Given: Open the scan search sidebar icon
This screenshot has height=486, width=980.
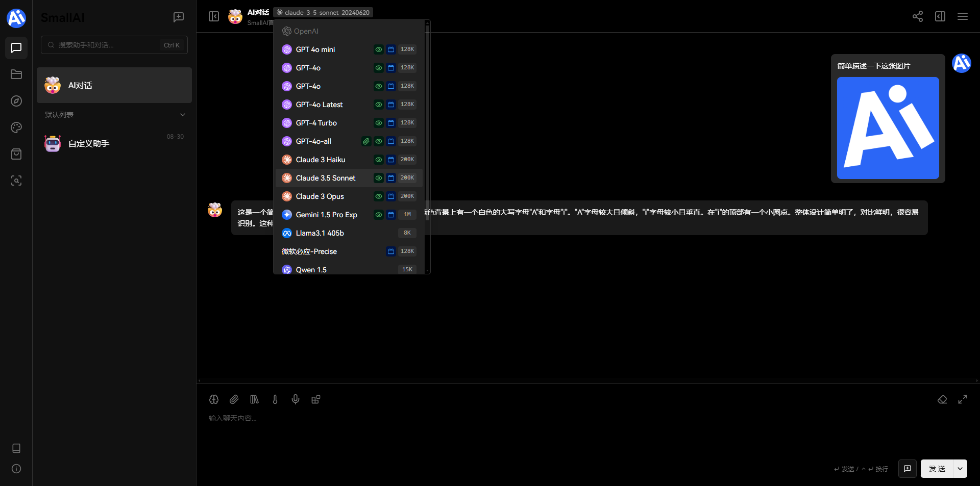Looking at the screenshot, I should pyautogui.click(x=16, y=181).
